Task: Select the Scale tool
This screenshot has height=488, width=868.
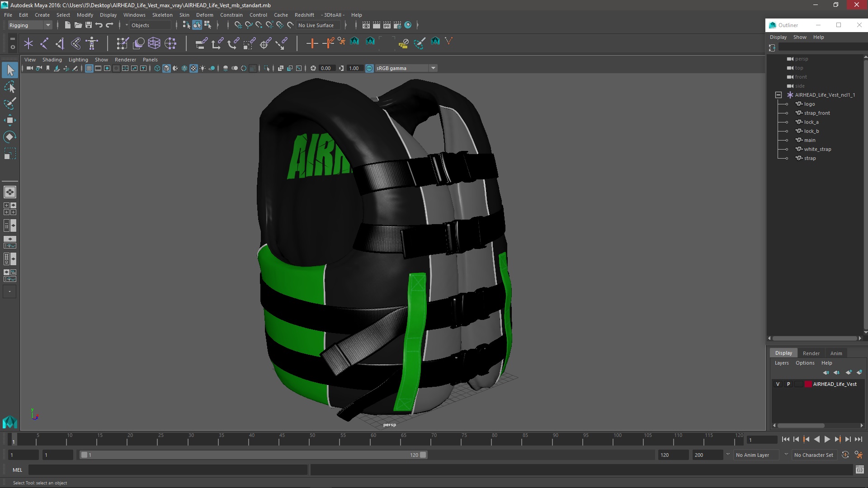Action: tap(10, 154)
